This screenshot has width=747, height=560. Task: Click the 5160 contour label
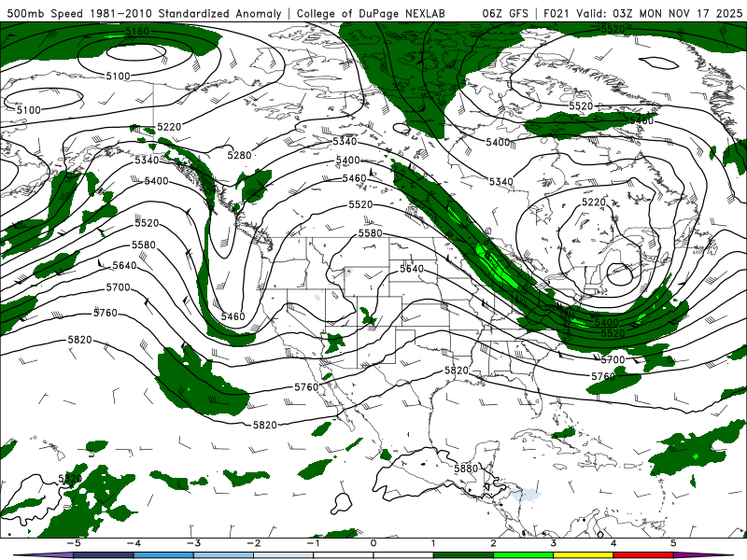[x=137, y=32]
